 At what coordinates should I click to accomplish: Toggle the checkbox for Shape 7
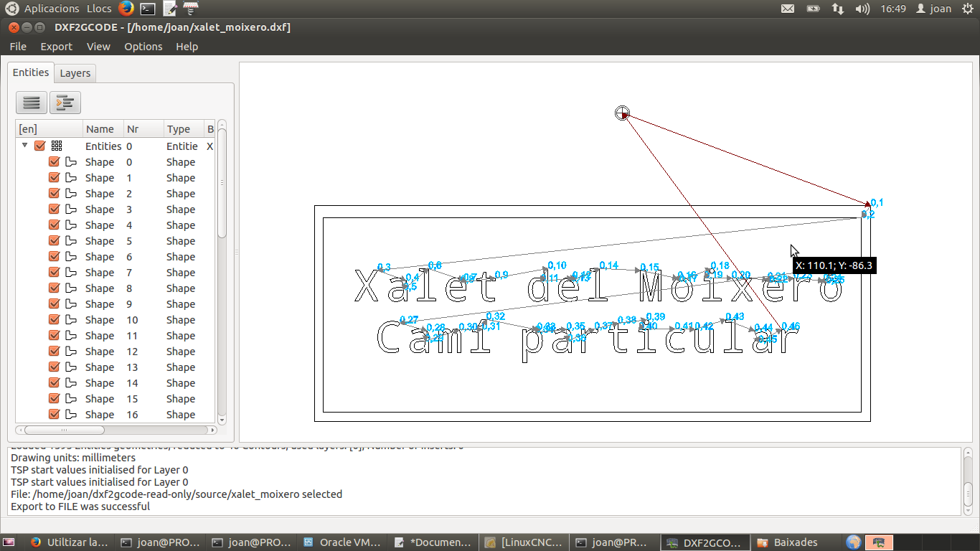[x=54, y=273]
